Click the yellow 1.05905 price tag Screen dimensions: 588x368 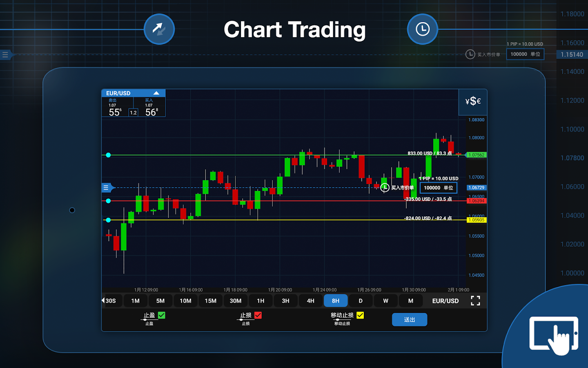477,220
